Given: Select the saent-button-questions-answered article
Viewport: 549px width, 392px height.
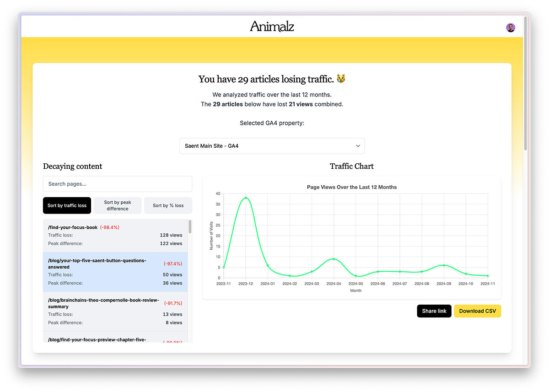Looking at the screenshot, I should pyautogui.click(x=115, y=272).
